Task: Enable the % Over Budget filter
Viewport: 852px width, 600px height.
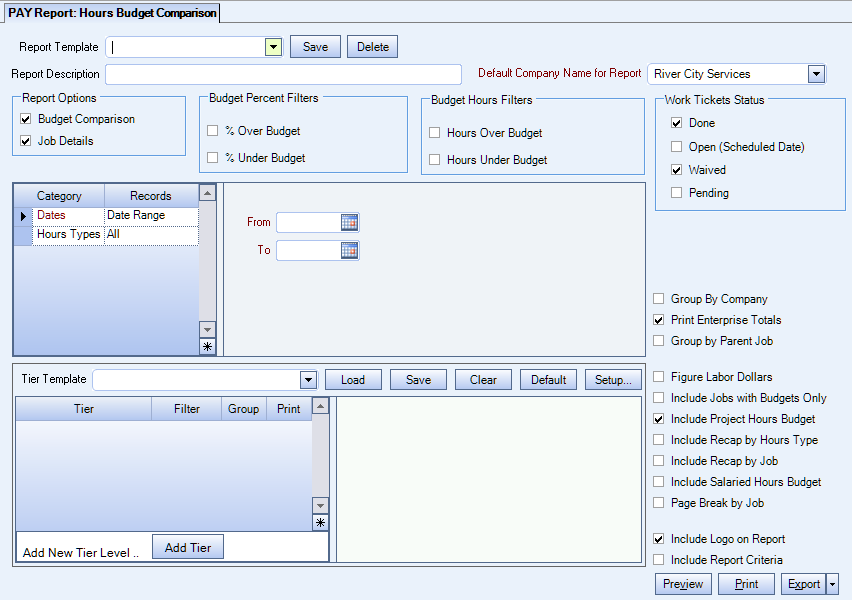Action: click(213, 131)
